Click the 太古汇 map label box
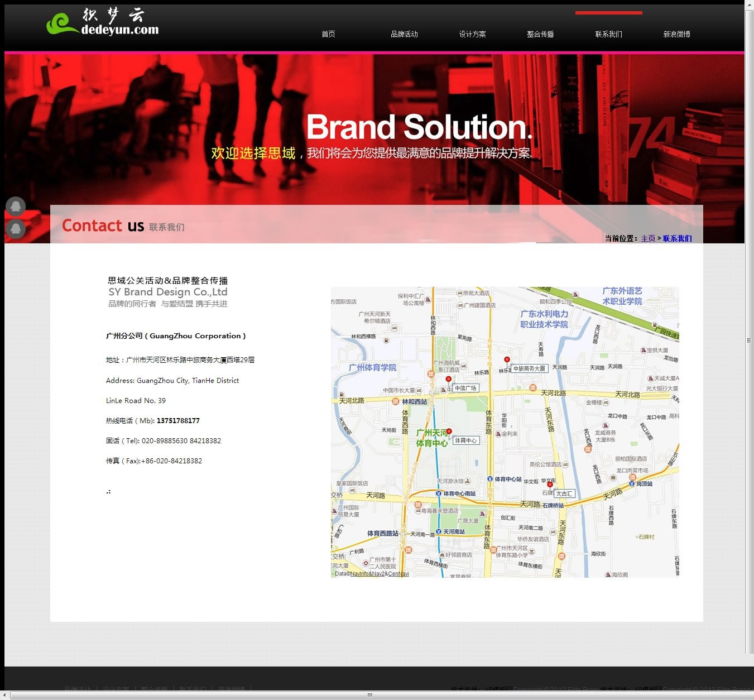754x700 pixels. [x=564, y=493]
